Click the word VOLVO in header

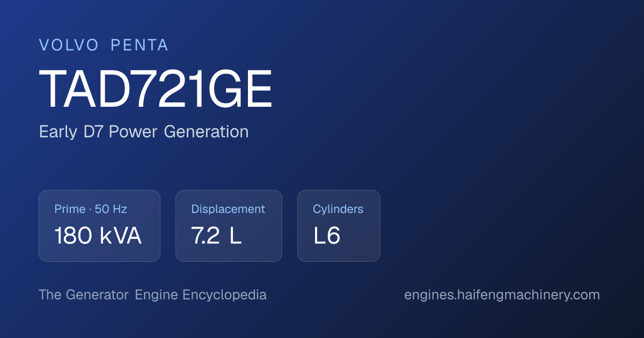(69, 46)
